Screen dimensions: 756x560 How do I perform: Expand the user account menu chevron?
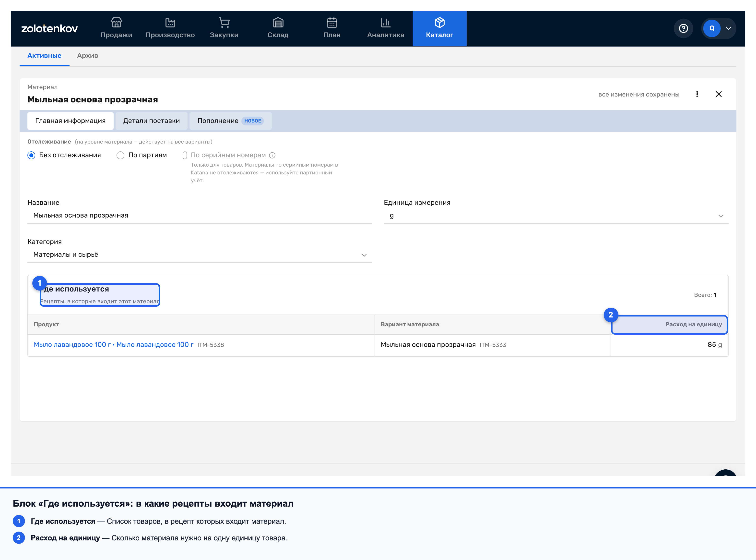729,28
